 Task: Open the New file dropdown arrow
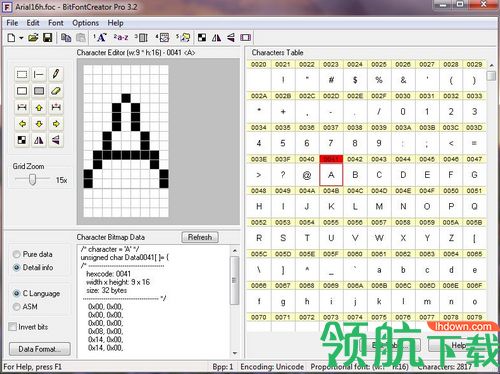pyautogui.click(x=21, y=38)
